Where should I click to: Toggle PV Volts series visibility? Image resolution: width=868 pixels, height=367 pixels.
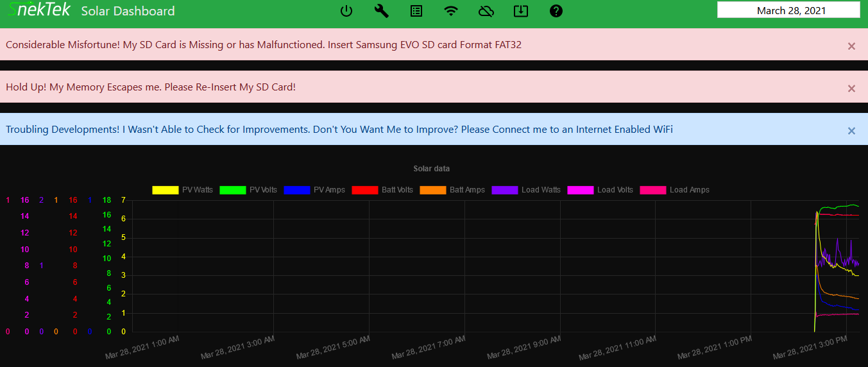[x=249, y=190]
